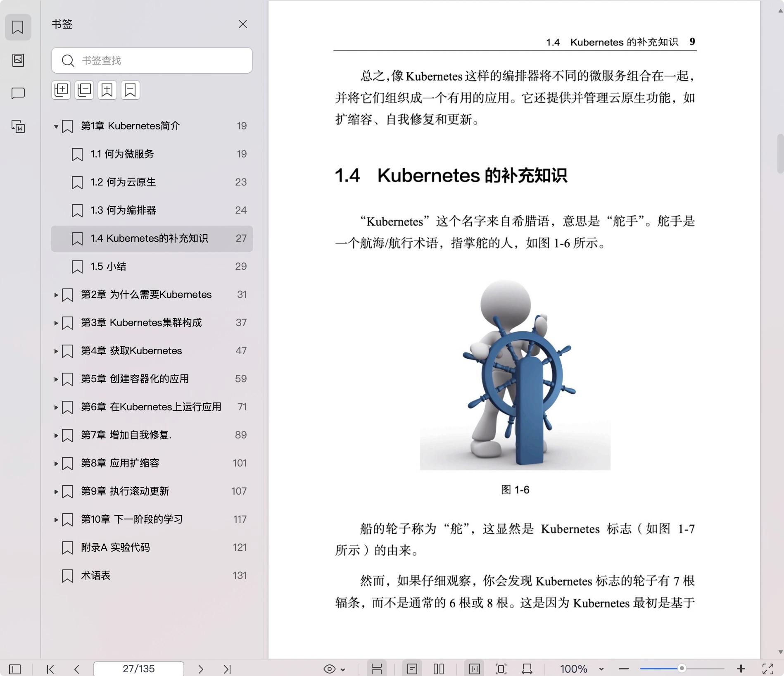Toggle eye protection view icon
This screenshot has width=784, height=676.
point(330,669)
